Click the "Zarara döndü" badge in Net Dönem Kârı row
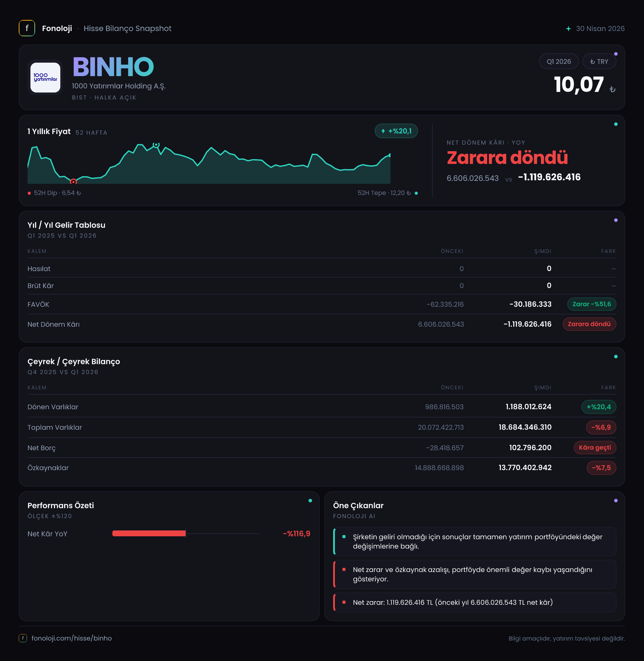 pyautogui.click(x=589, y=324)
